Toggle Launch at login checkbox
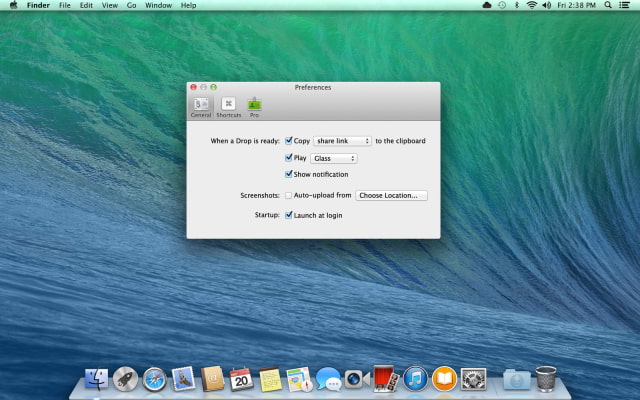Viewport: 640px width, 400px height. (x=289, y=215)
